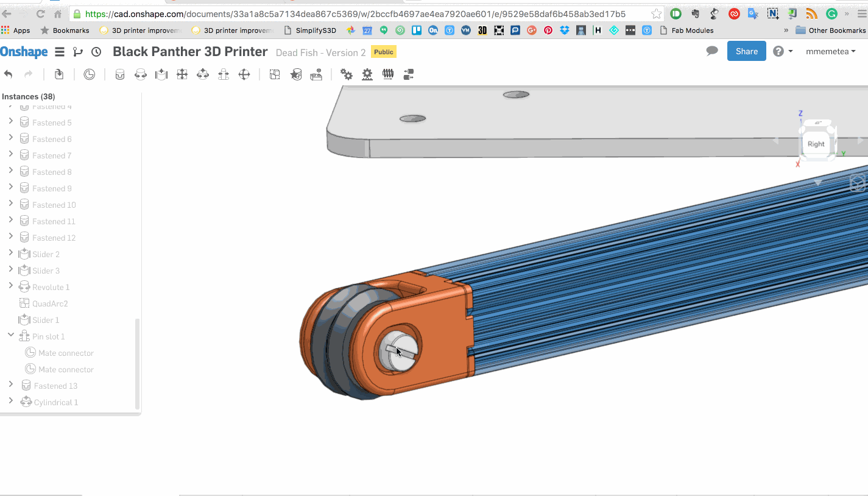The image size is (868, 496).
Task: Open the document history clock icon
Action: (96, 52)
